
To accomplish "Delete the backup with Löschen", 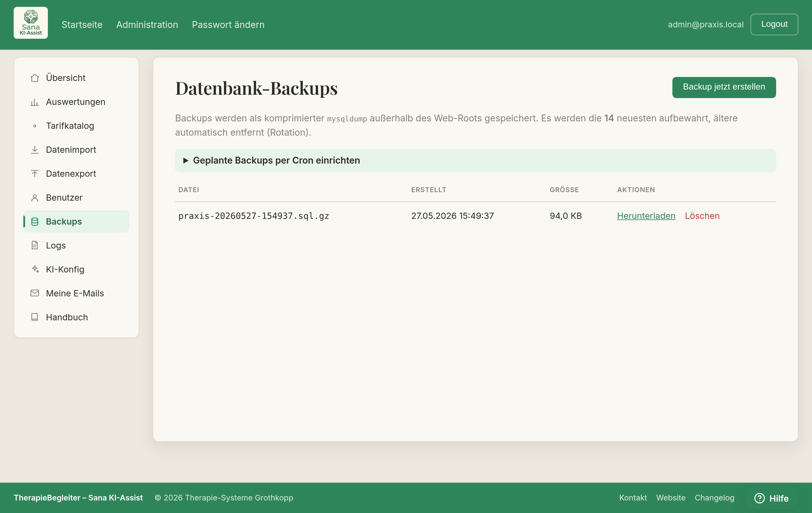I will click(x=702, y=216).
